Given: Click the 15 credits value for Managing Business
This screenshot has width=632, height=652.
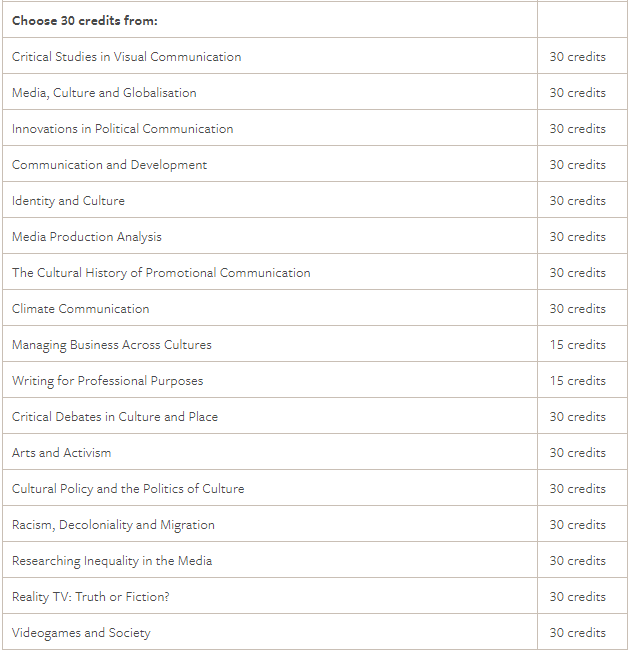Looking at the screenshot, I should tap(577, 345).
